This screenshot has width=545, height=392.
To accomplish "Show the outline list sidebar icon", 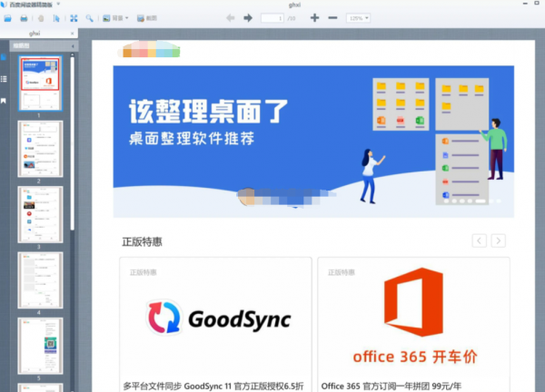I will (x=4, y=79).
